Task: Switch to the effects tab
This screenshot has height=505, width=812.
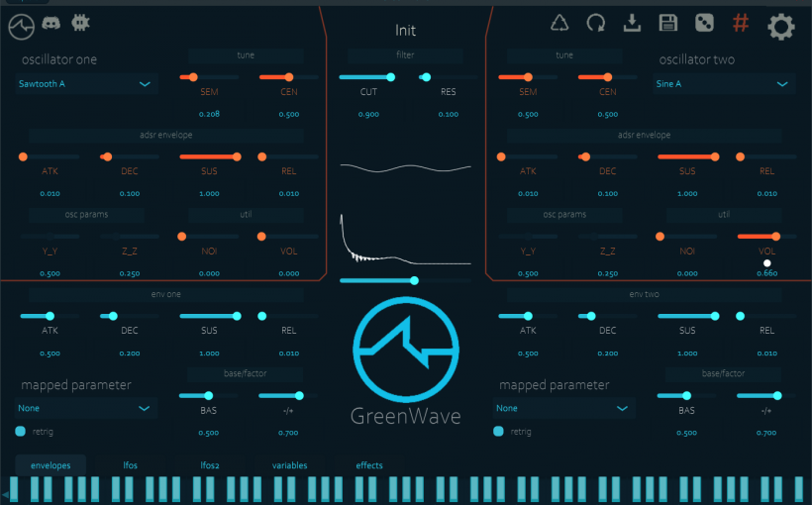Action: click(x=369, y=465)
